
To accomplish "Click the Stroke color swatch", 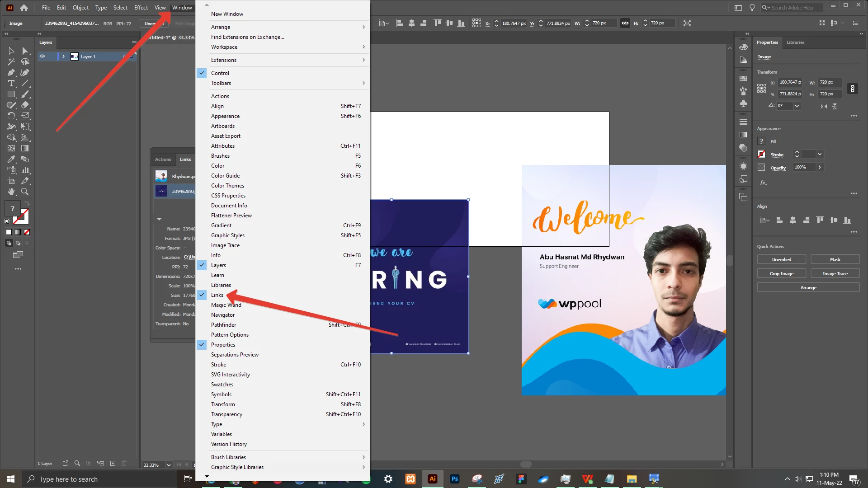I will pos(762,155).
